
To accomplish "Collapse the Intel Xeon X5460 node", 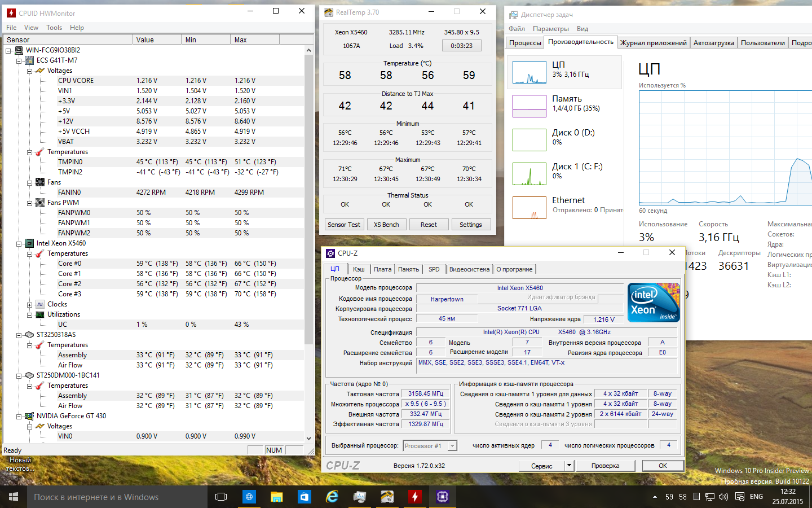I will (19, 244).
